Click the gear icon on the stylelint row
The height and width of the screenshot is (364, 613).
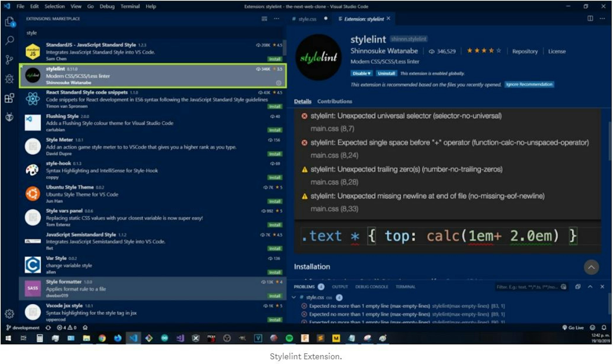[279, 83]
